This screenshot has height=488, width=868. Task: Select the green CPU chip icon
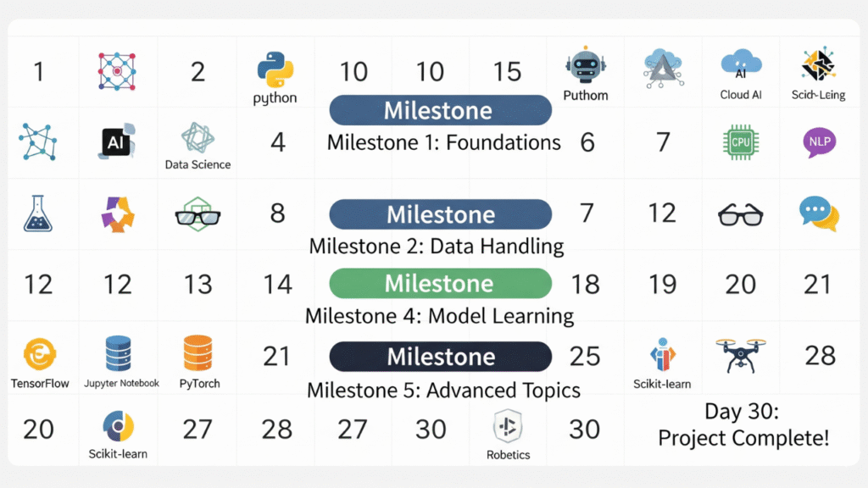tap(741, 142)
